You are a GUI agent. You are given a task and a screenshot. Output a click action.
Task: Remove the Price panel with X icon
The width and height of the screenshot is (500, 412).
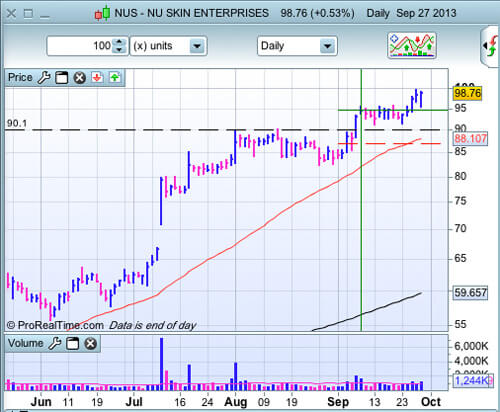coord(80,78)
